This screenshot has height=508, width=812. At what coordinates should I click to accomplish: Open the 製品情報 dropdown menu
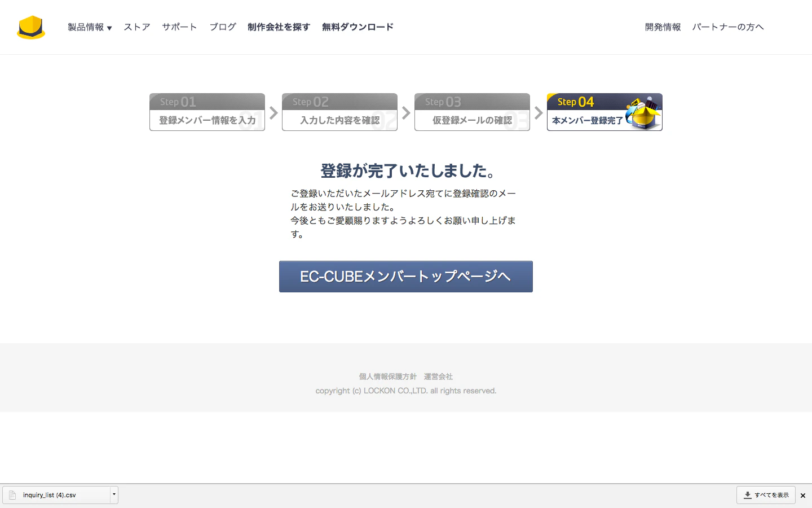(90, 27)
